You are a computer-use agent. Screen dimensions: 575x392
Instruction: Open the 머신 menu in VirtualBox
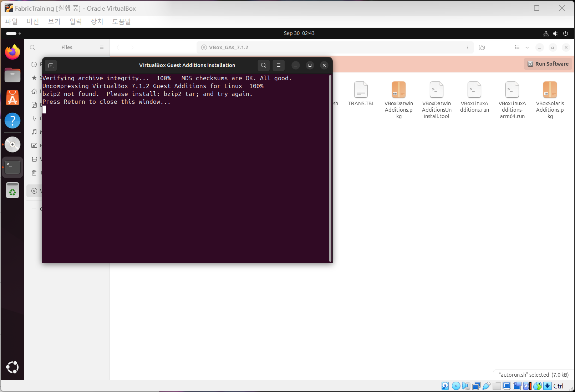point(33,21)
